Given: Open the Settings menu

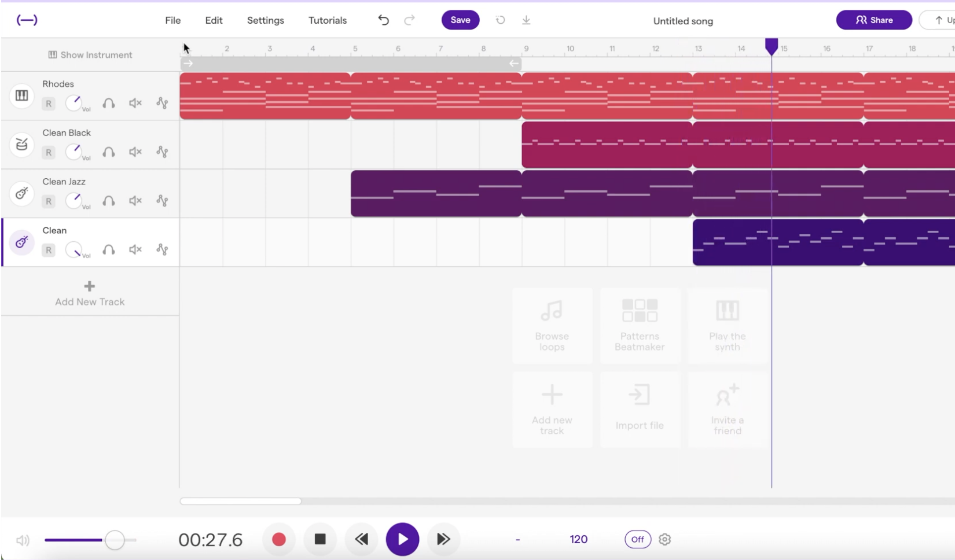Looking at the screenshot, I should click(266, 20).
